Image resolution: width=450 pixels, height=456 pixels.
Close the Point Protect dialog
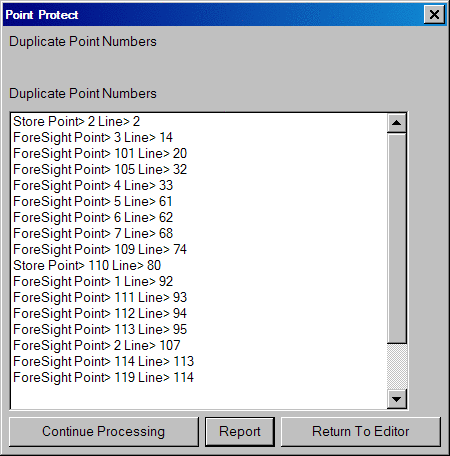tap(434, 15)
